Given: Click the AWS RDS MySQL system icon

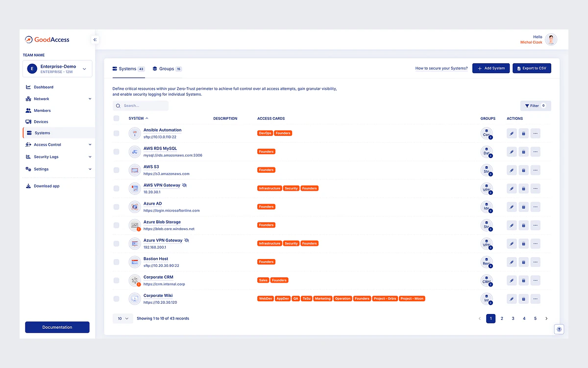Looking at the screenshot, I should coord(134,152).
